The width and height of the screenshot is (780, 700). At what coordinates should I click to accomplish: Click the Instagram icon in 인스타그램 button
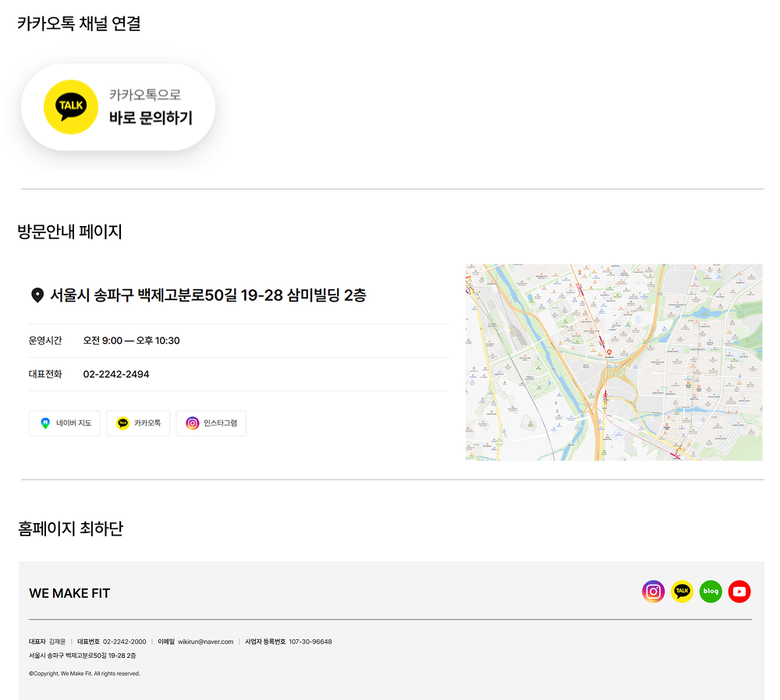point(193,423)
